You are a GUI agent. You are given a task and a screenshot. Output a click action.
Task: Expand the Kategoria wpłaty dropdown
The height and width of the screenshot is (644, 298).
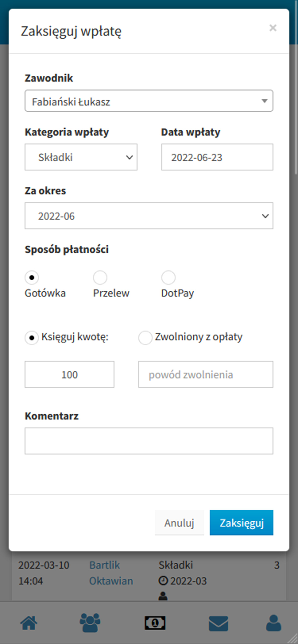pyautogui.click(x=81, y=157)
